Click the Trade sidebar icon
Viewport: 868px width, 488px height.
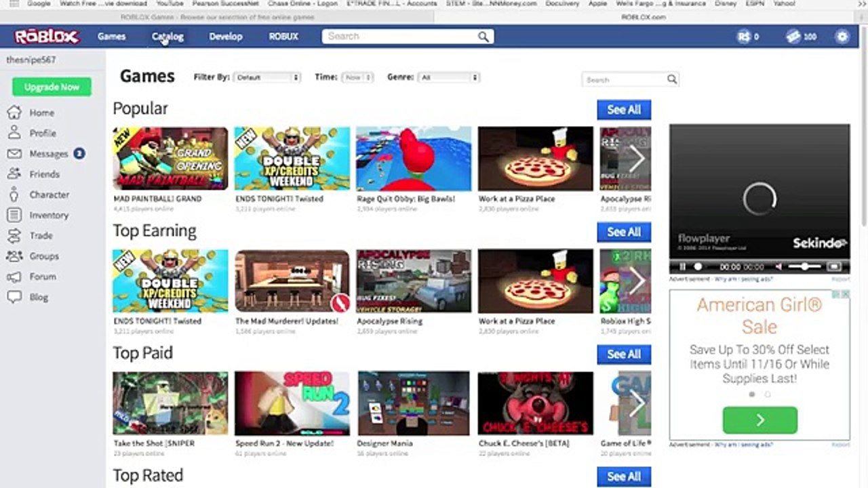14,235
